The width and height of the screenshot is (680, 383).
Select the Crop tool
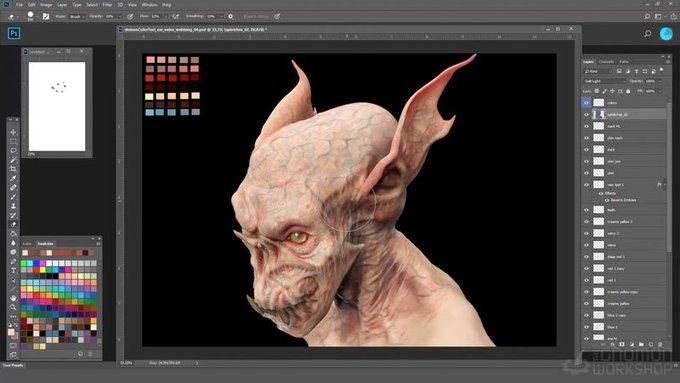click(13, 169)
